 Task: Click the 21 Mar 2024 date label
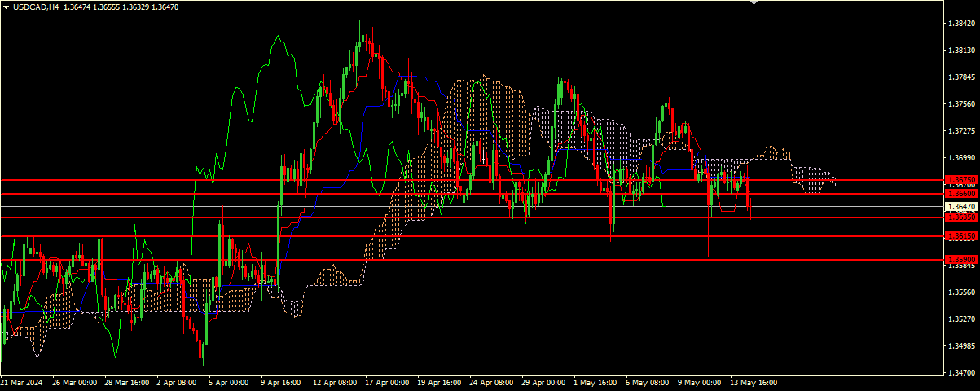tap(21, 382)
